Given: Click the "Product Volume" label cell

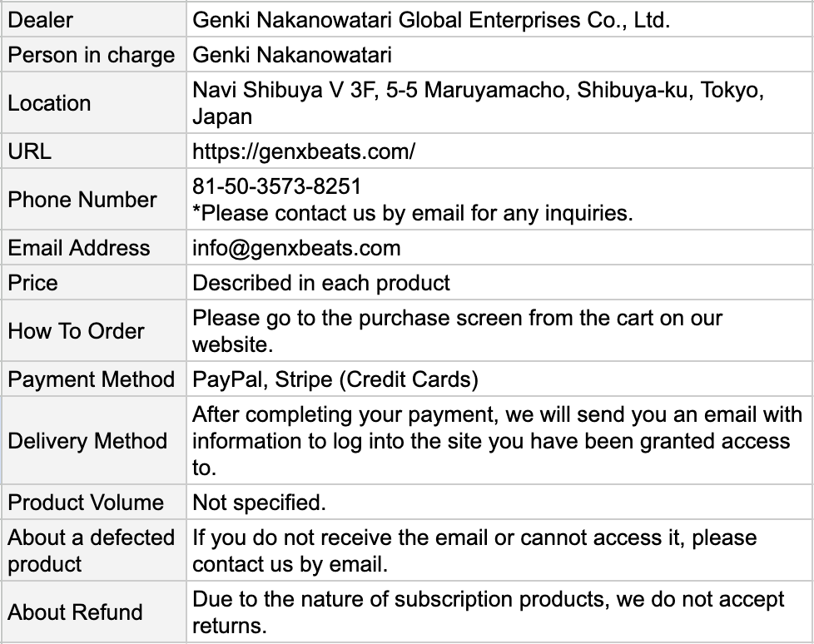Looking at the screenshot, I should point(86,503).
